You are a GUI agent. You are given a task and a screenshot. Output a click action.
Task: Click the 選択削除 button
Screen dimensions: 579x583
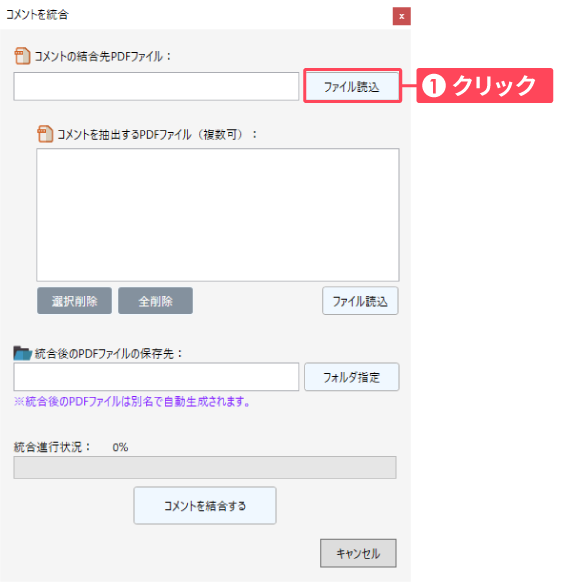pyautogui.click(x=74, y=301)
